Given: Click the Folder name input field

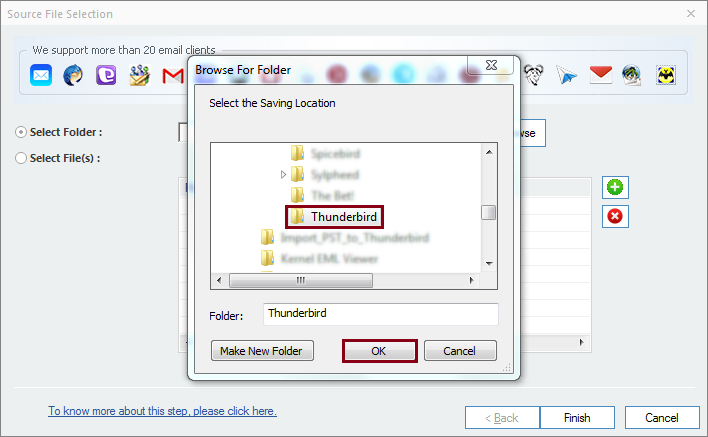Looking at the screenshot, I should point(381,314).
